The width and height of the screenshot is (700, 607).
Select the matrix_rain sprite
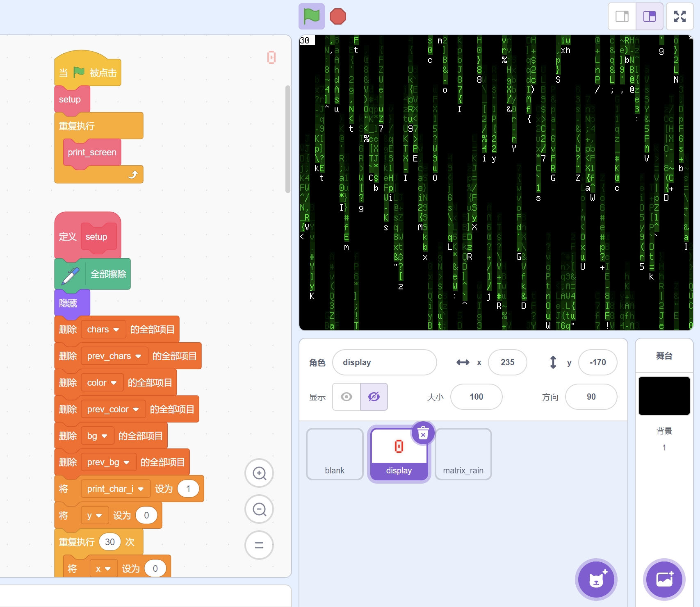(x=463, y=454)
